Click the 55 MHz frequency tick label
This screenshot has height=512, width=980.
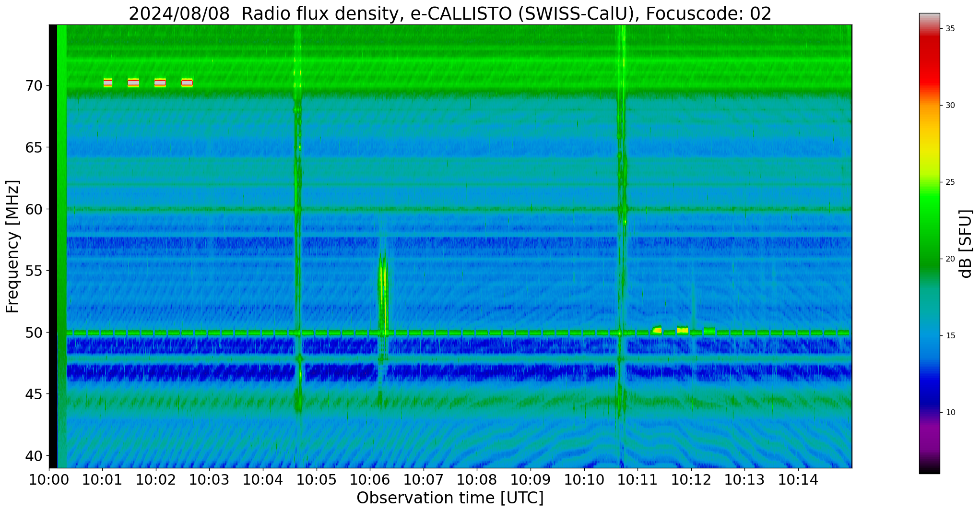(34, 271)
